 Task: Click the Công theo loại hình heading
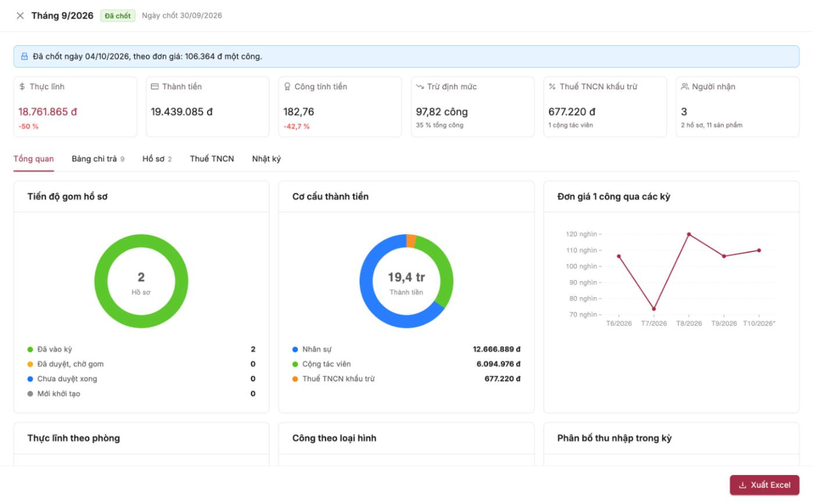334,438
